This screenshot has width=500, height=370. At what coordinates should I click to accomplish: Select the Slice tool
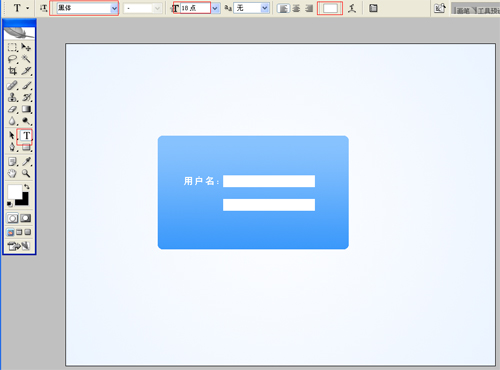[x=26, y=71]
